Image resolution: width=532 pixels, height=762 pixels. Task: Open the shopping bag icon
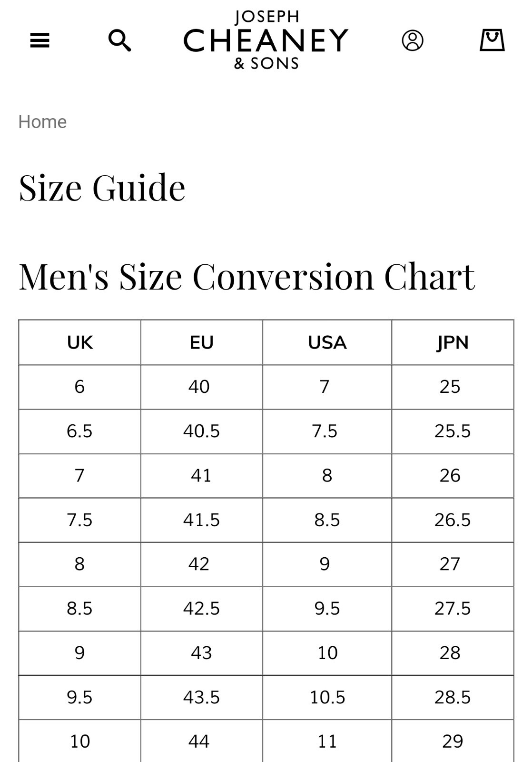coord(492,40)
